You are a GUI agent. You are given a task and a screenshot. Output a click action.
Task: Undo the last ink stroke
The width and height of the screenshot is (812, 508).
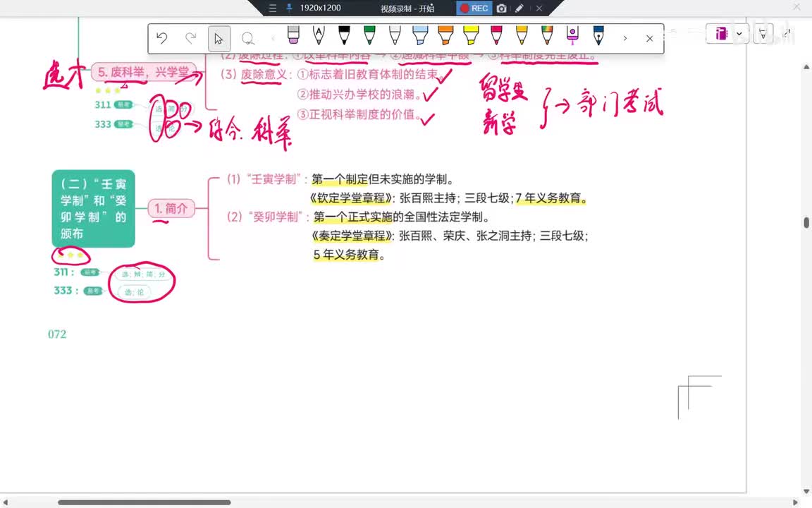click(162, 38)
